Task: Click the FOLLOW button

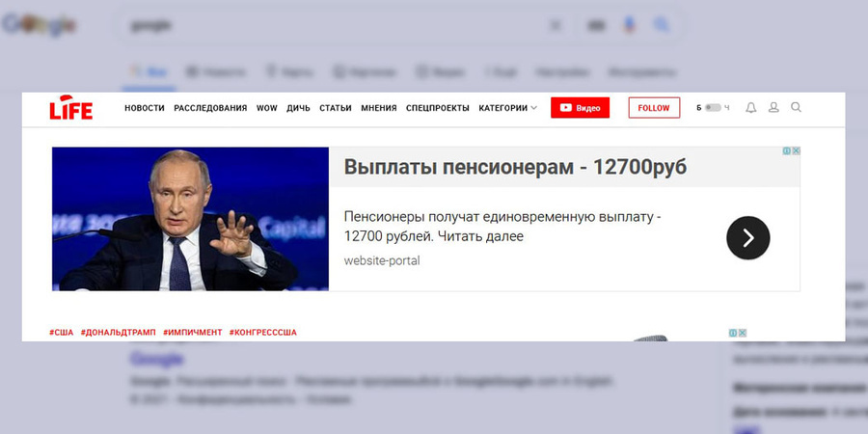Action: (654, 108)
